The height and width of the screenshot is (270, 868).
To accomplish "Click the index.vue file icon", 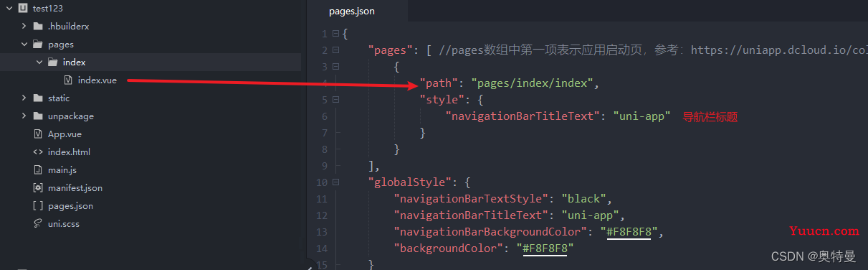I will tap(68, 80).
